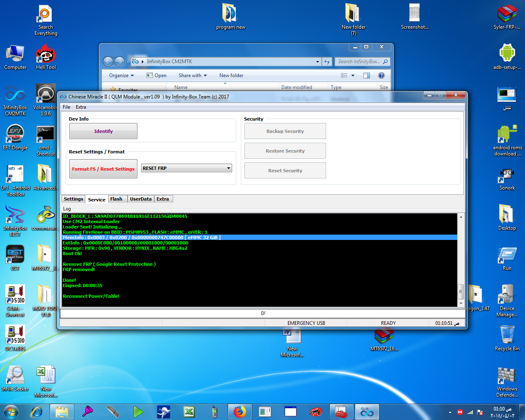Click Format FS / Reset Settings button
The height and width of the screenshot is (420, 525).
(x=103, y=169)
